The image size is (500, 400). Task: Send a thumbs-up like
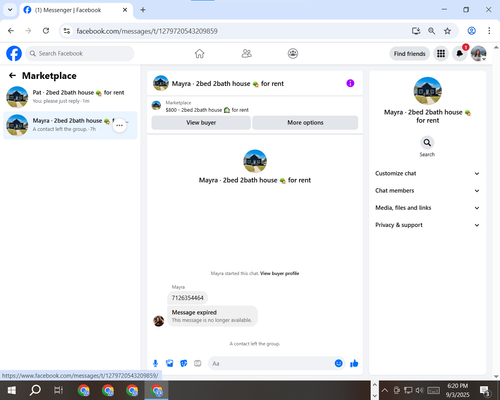(x=354, y=363)
